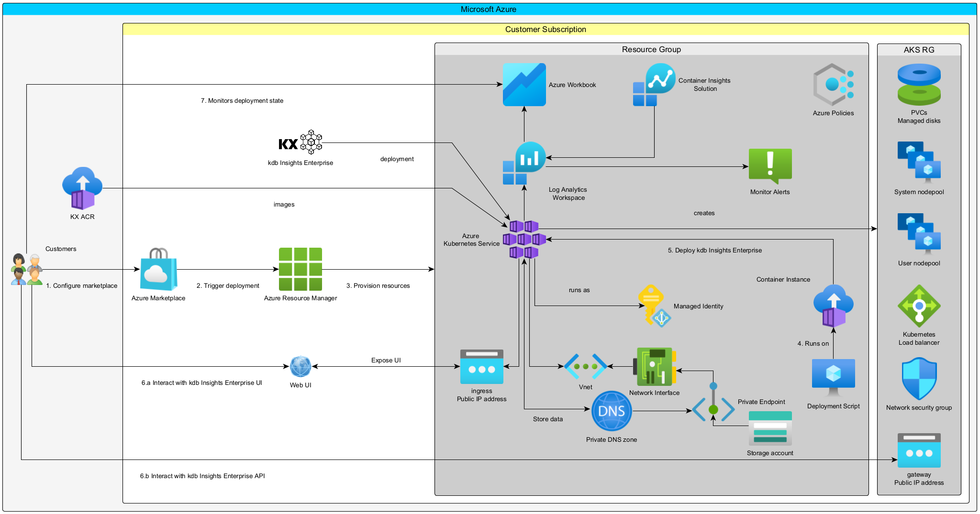980x514 pixels.
Task: Select the Resource Group title bar
Action: (651, 49)
